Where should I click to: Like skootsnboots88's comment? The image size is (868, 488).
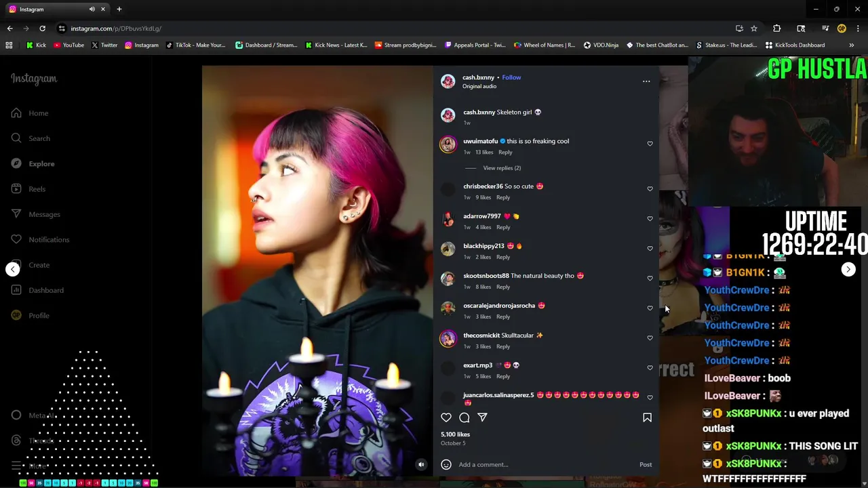tap(650, 278)
